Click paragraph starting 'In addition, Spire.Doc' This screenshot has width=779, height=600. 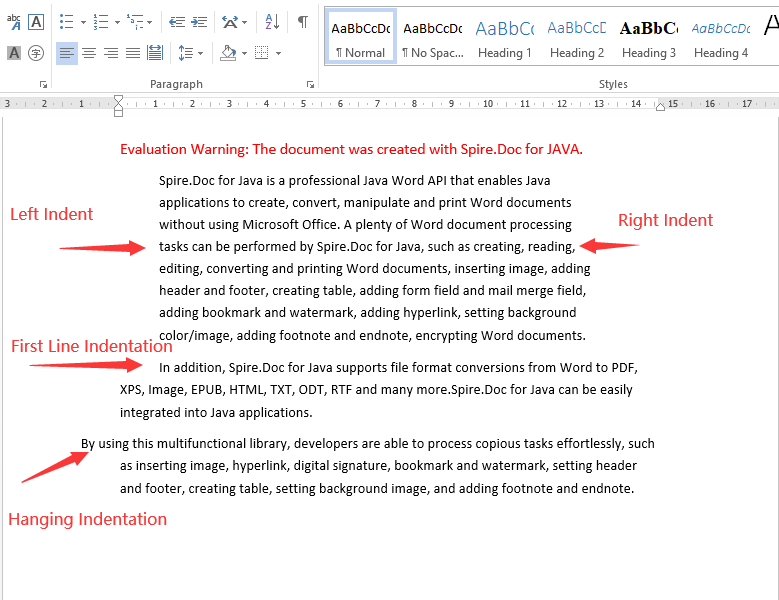[x=379, y=390]
